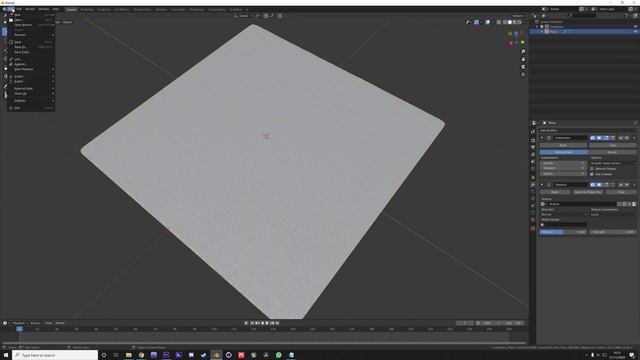
Task: Remove the Subdivision modifier X icon
Action: (634, 138)
